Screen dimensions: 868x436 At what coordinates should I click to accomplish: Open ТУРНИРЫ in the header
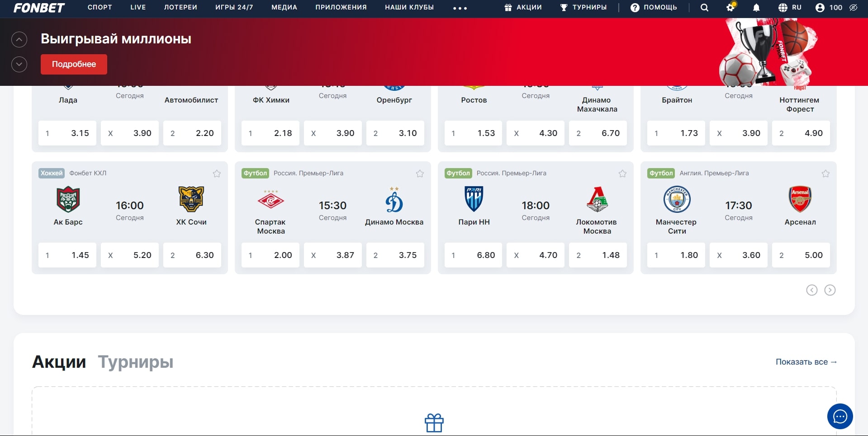coord(583,7)
